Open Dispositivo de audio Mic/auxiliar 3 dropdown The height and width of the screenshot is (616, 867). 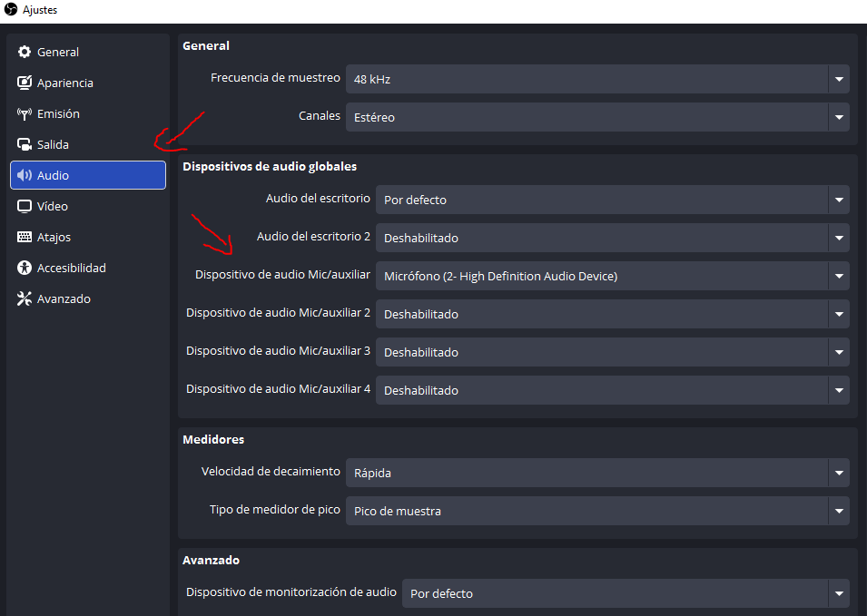pyautogui.click(x=613, y=352)
